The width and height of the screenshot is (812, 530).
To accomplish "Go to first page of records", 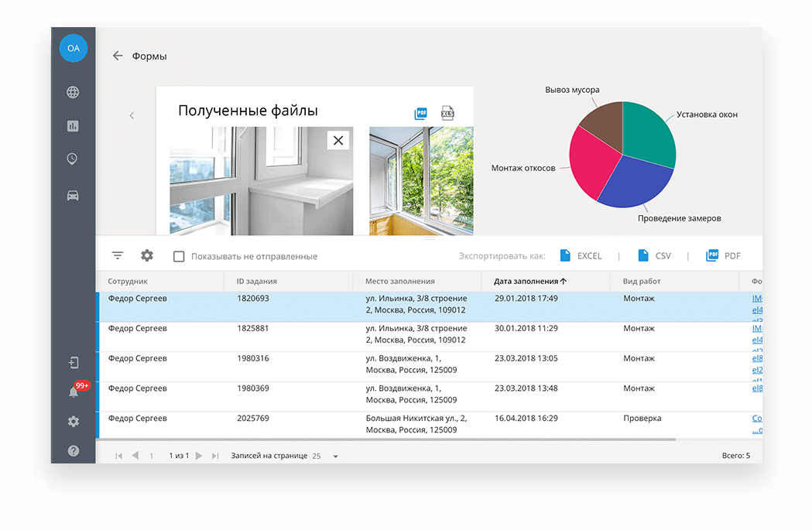I will point(118,456).
